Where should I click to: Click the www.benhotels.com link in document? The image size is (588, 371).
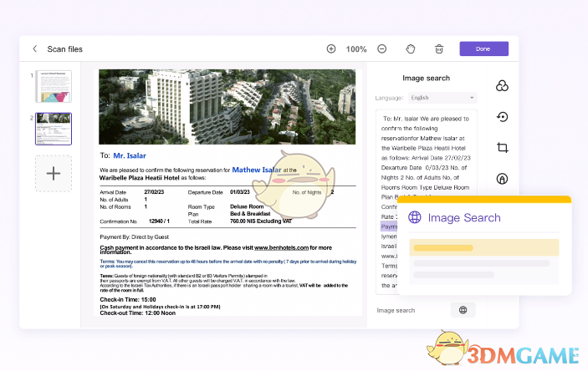[x=281, y=248]
